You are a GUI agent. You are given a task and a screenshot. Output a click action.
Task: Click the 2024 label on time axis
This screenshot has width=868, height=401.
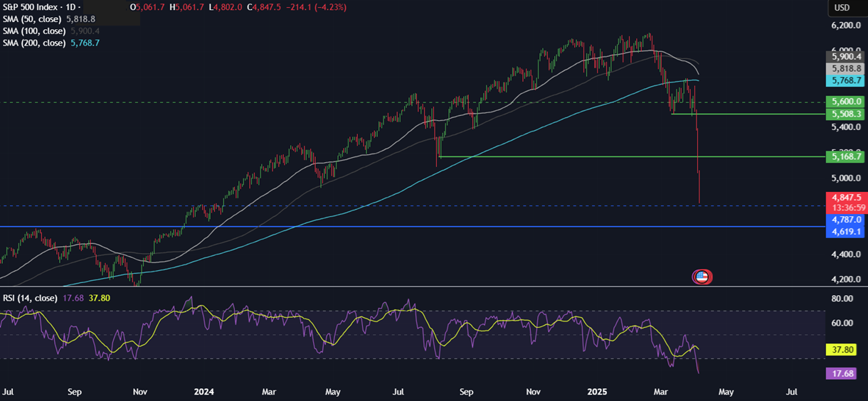[205, 392]
